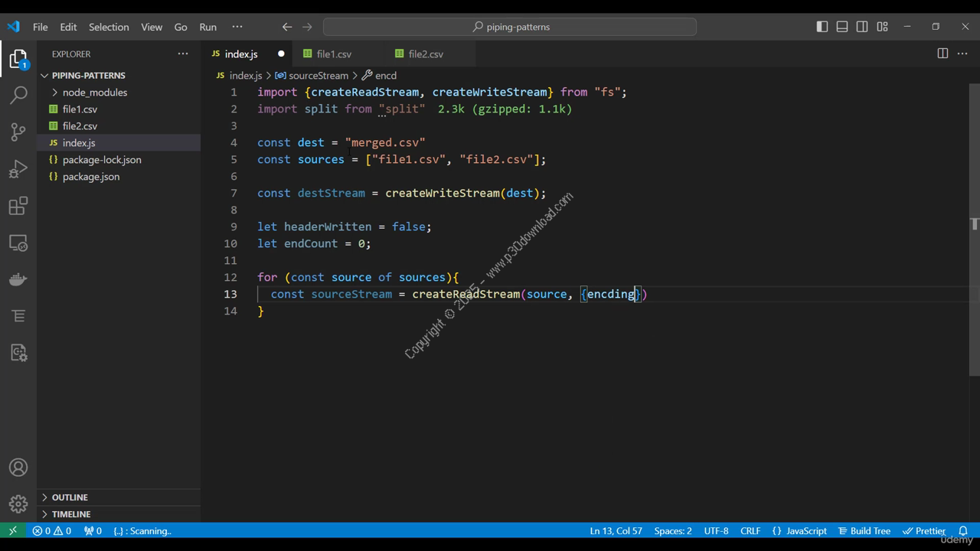Open Explorer Views and More Actions
The width and height of the screenshot is (980, 551).
click(x=183, y=54)
